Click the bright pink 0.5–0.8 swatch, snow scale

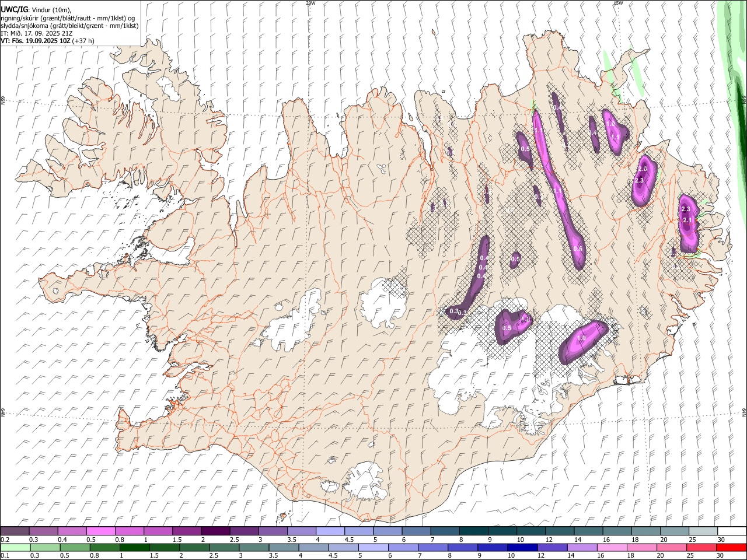pyautogui.click(x=101, y=531)
